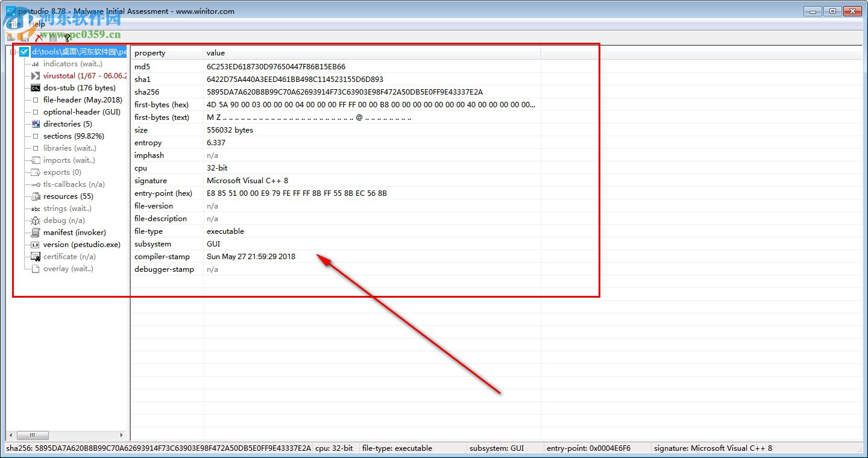Image resolution: width=868 pixels, height=458 pixels.
Task: Sort by the property column header
Action: (x=167, y=53)
